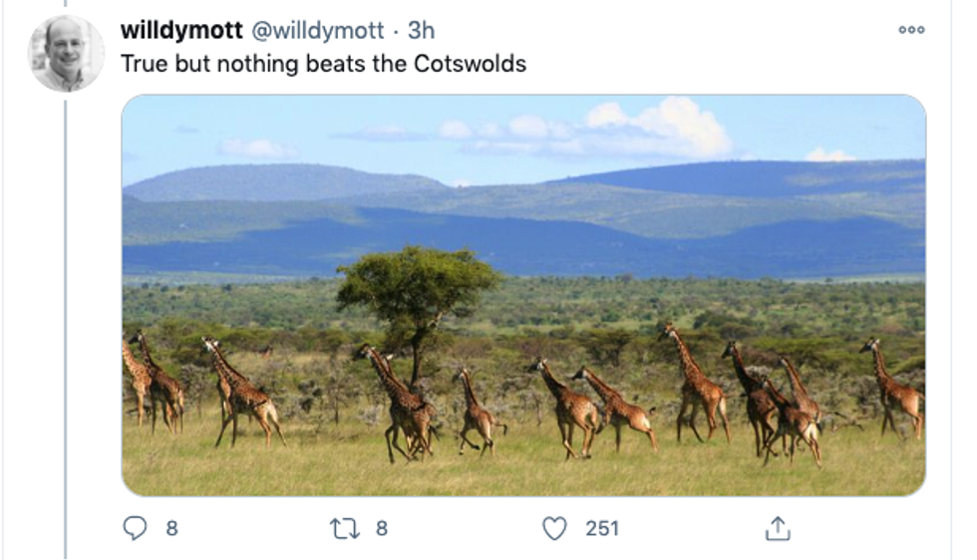Open the share tweet icon
The image size is (977, 560).
pos(778,528)
